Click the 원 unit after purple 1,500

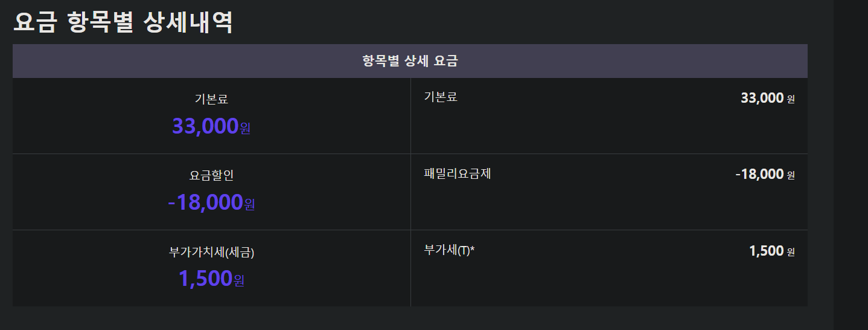coord(239,281)
